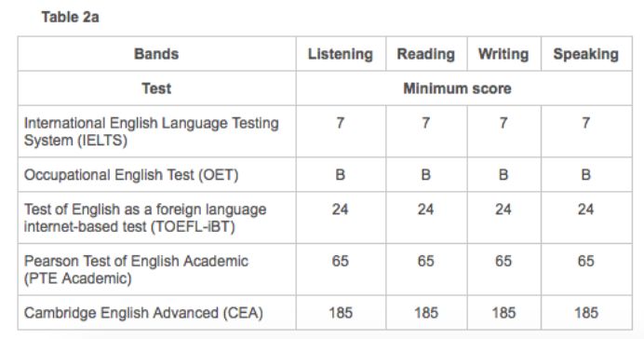644x339 pixels.
Task: Click the Speaking column header
Action: (586, 54)
